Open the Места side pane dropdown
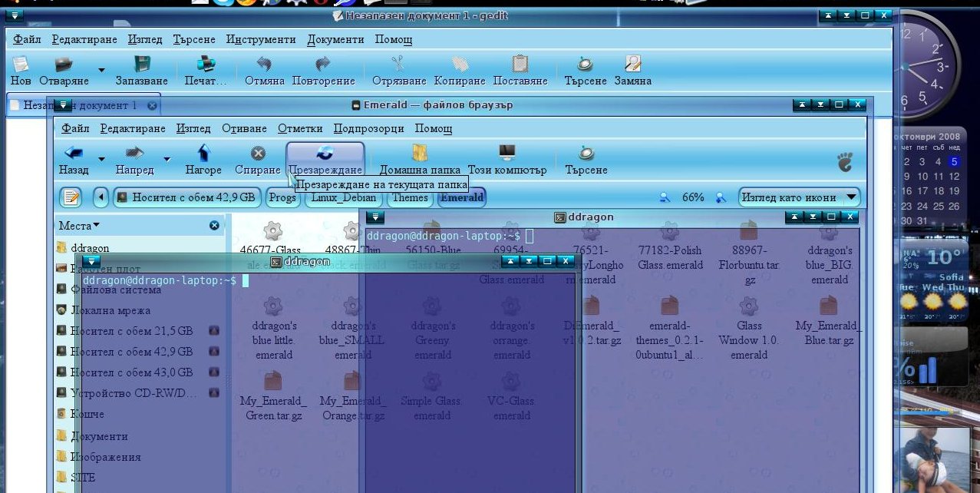Viewport: 980px width, 493px height. tap(79, 226)
